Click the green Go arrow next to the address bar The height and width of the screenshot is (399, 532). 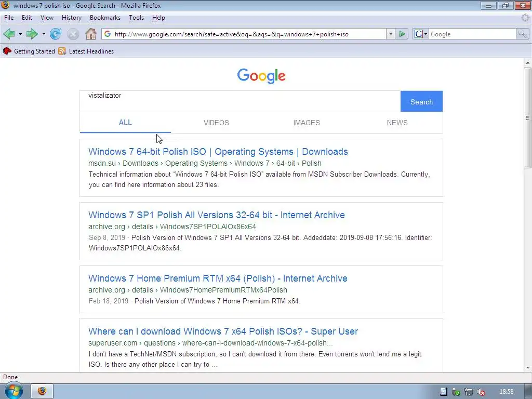(x=402, y=34)
